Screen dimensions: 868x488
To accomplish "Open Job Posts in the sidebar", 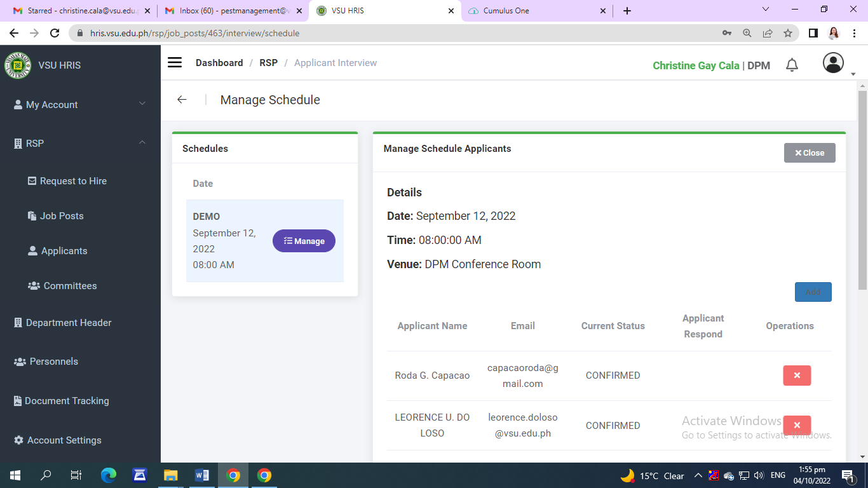I will 62,216.
